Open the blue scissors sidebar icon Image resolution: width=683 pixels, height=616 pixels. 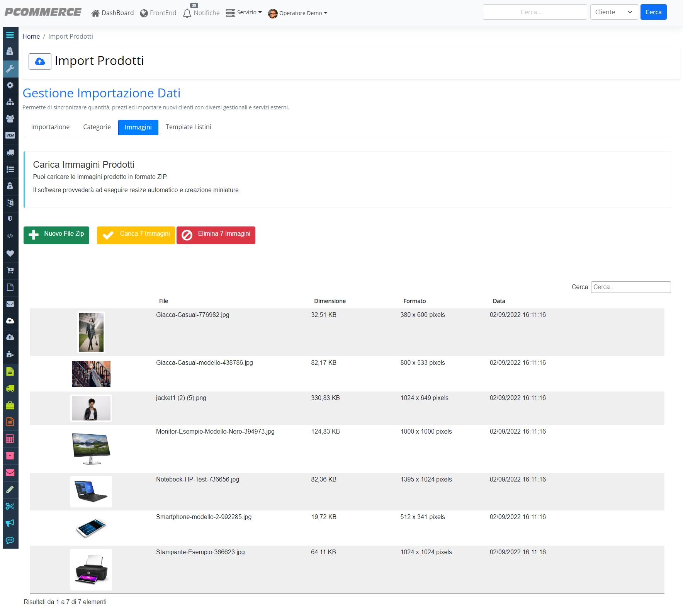10,506
